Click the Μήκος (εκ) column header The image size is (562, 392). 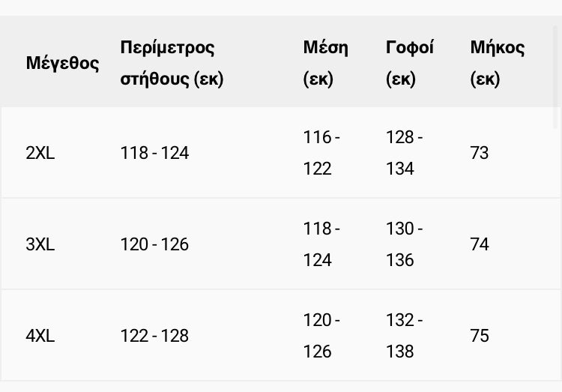tap(497, 63)
